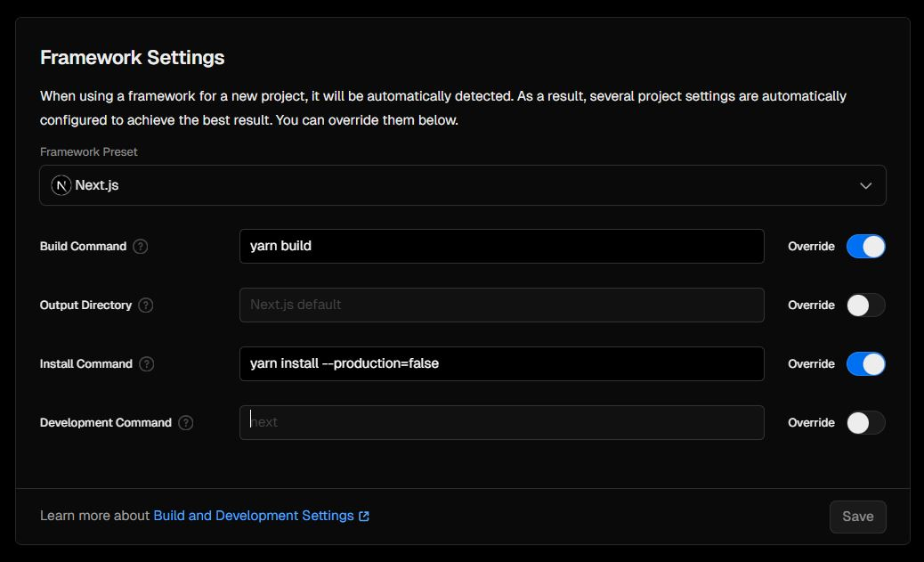The width and height of the screenshot is (924, 562).
Task: Click the Next.js logo icon in preset
Action: click(61, 185)
